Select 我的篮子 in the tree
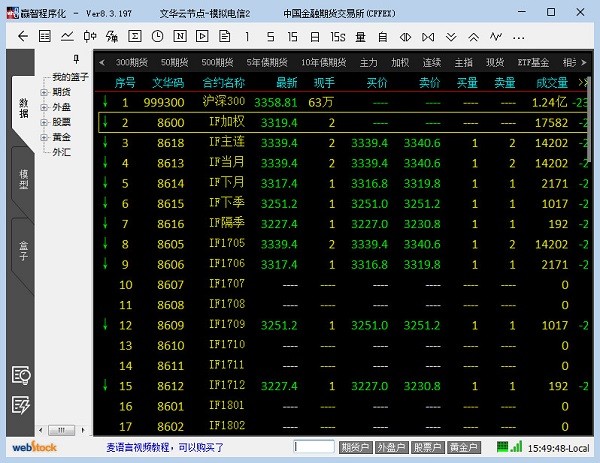 point(70,77)
